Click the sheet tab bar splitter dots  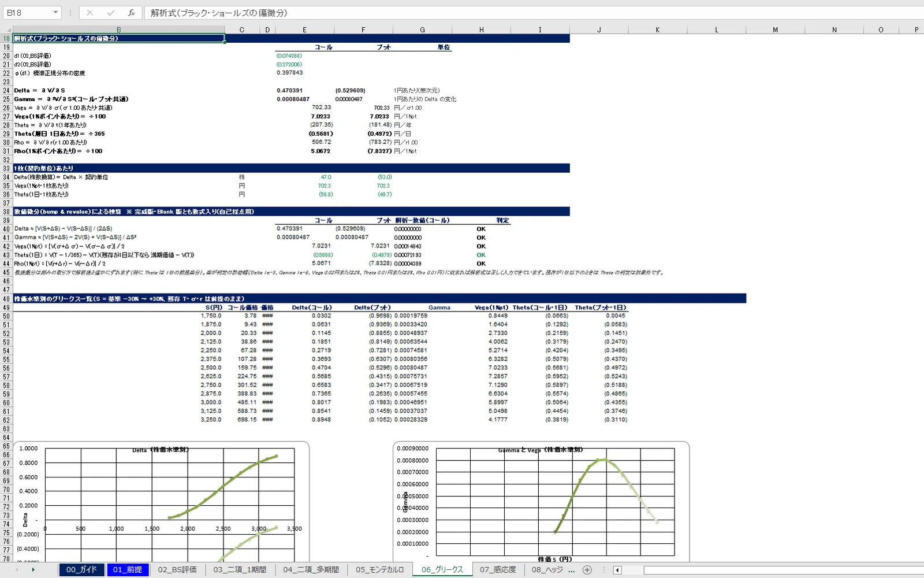tap(604, 570)
